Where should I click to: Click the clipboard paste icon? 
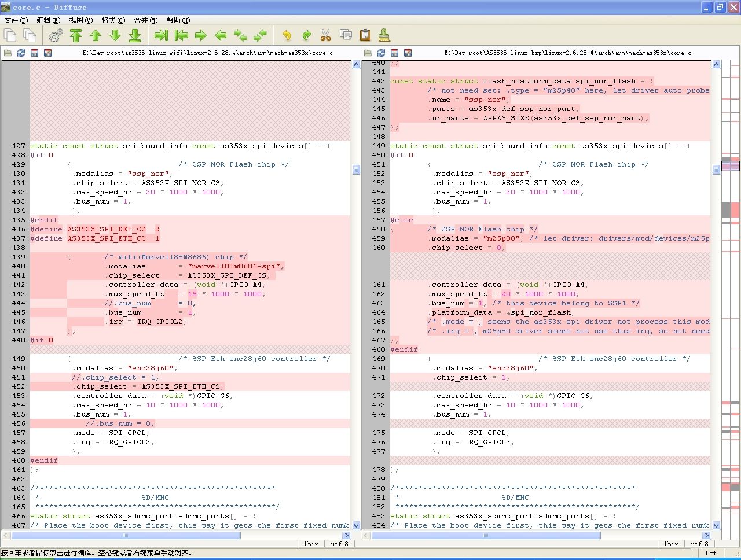click(x=365, y=36)
